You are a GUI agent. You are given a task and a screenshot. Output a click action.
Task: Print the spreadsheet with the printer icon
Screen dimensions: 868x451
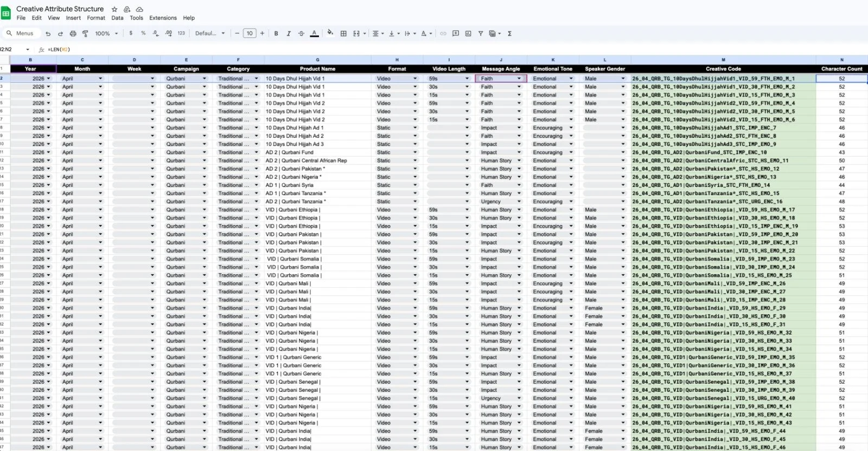coord(73,34)
